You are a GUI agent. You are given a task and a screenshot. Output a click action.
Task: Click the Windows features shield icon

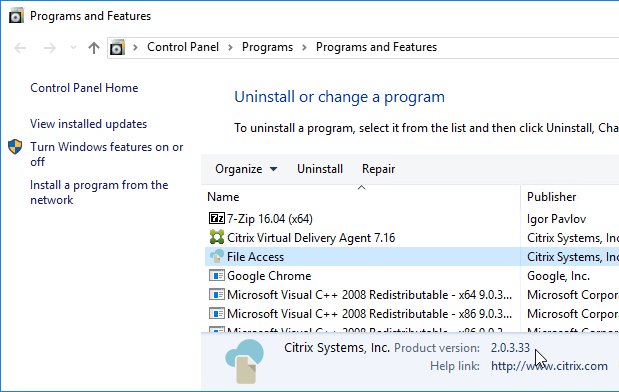click(15, 147)
